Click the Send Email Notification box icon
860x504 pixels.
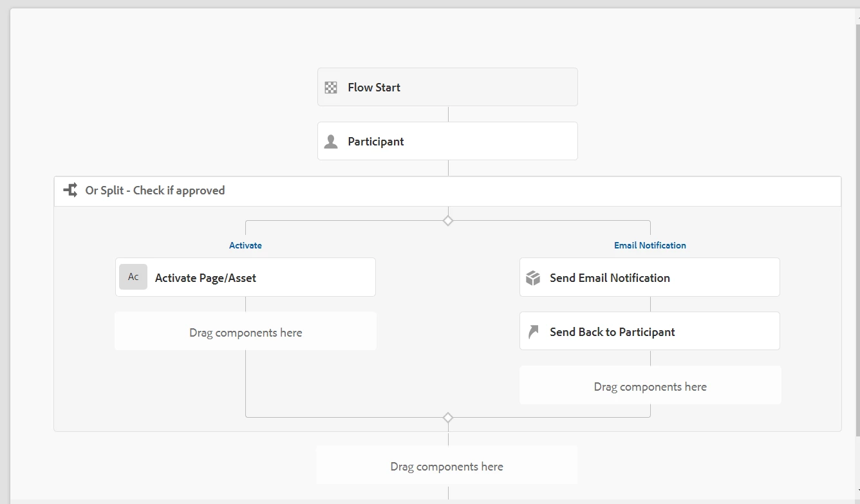pos(533,278)
